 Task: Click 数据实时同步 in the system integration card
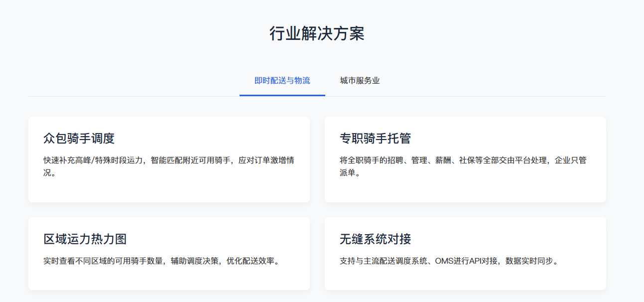click(529, 261)
